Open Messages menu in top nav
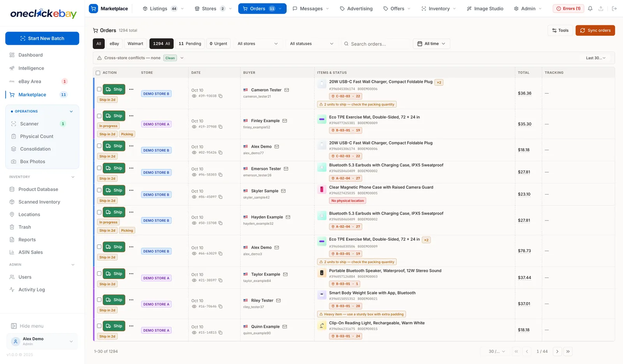This screenshot has height=364, width=623. pyautogui.click(x=311, y=9)
